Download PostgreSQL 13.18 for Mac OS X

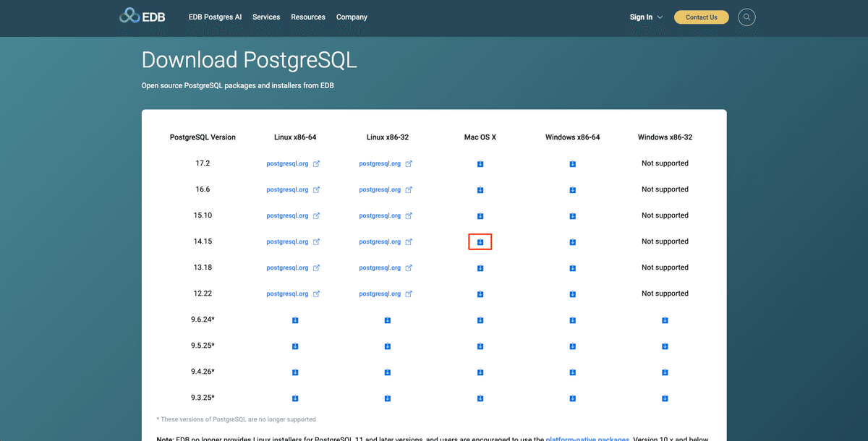480,268
